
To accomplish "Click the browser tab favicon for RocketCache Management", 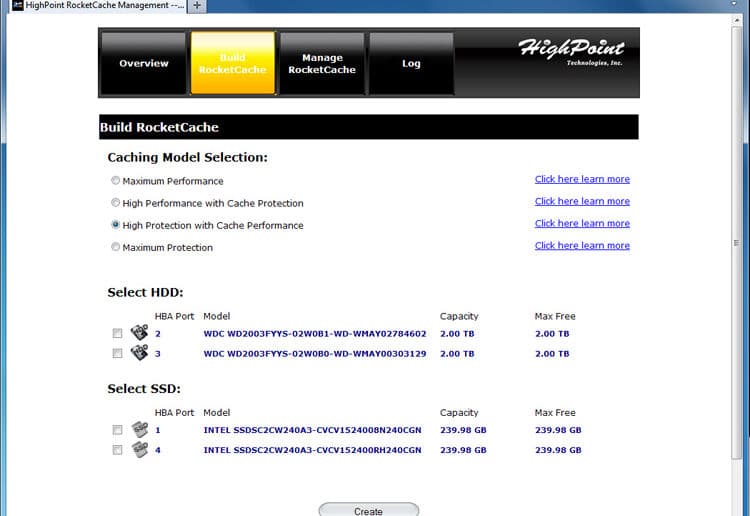I will [18, 5].
